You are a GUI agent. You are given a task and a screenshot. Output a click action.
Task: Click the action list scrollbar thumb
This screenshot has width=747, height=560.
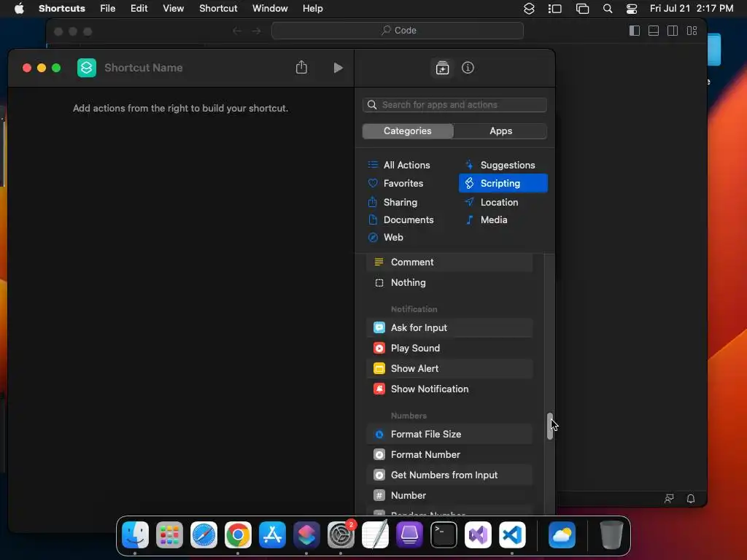click(x=550, y=426)
